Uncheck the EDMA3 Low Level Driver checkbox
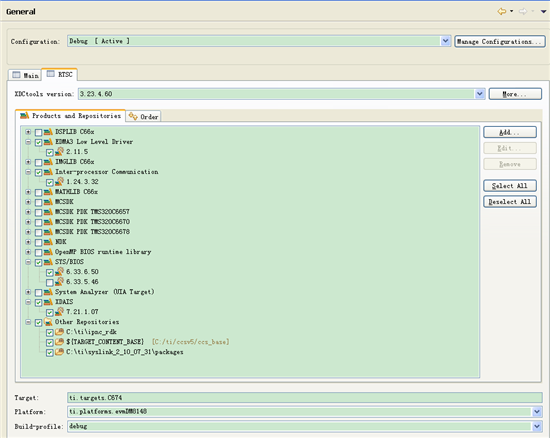Viewport: 550px width, 438px height. [x=39, y=143]
